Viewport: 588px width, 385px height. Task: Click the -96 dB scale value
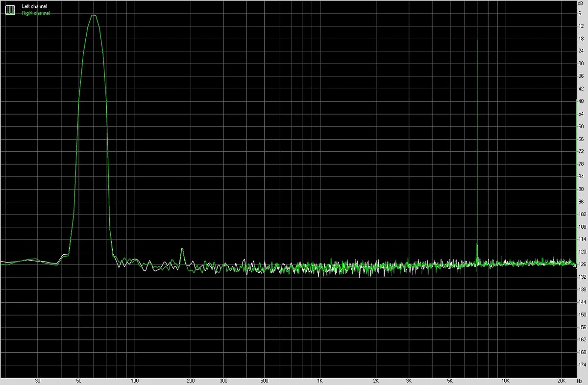(x=581, y=201)
